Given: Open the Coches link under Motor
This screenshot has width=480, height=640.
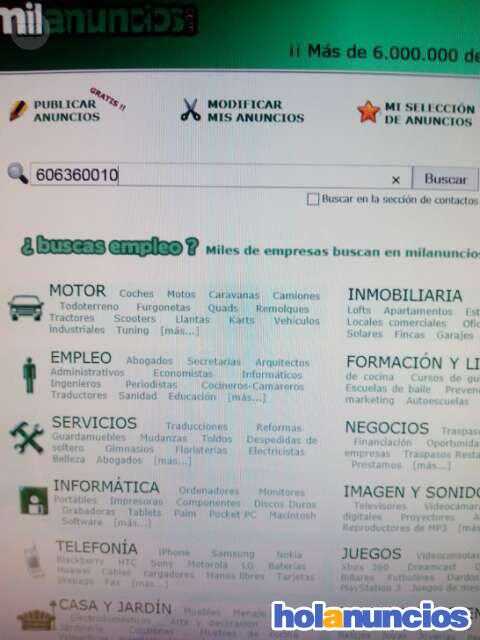Looking at the screenshot, I should (x=136, y=293).
